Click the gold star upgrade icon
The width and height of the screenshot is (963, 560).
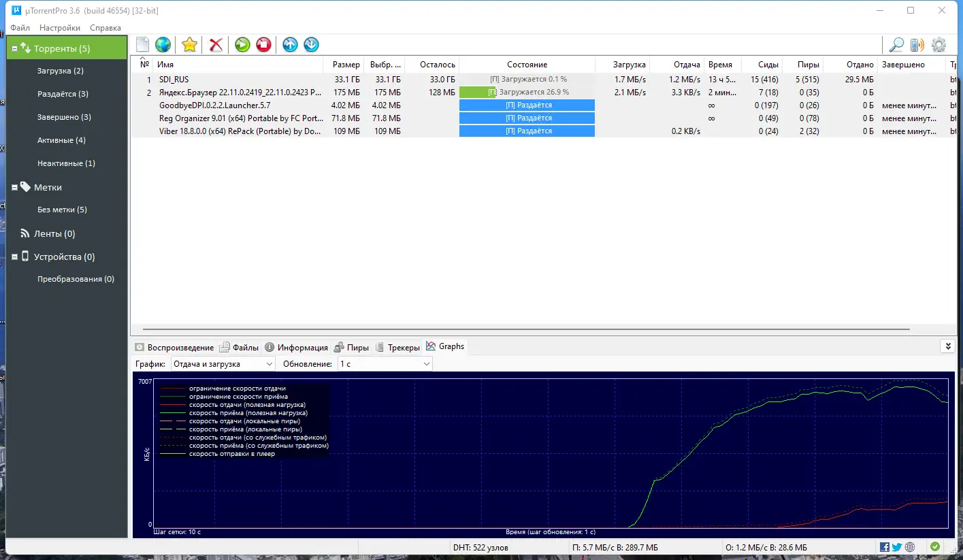click(x=189, y=44)
